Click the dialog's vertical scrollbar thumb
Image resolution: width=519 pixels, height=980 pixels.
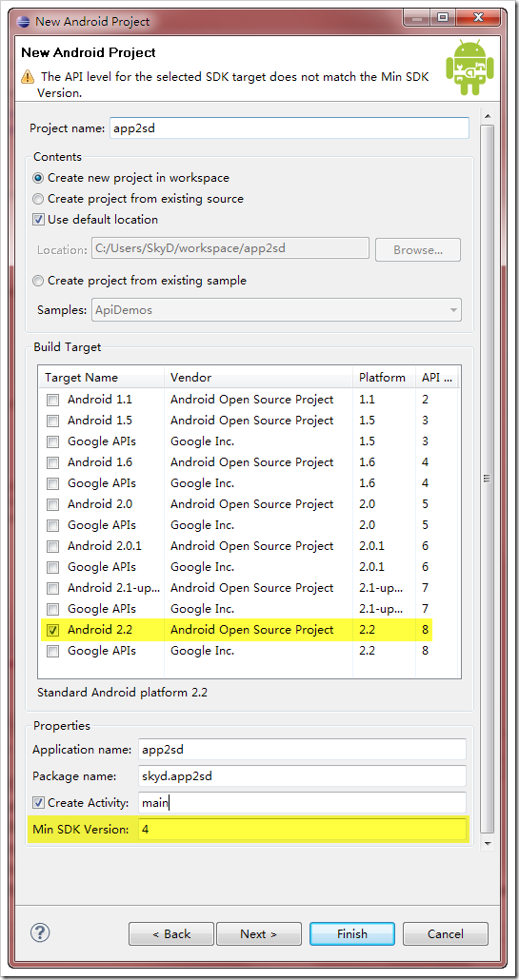coord(488,479)
